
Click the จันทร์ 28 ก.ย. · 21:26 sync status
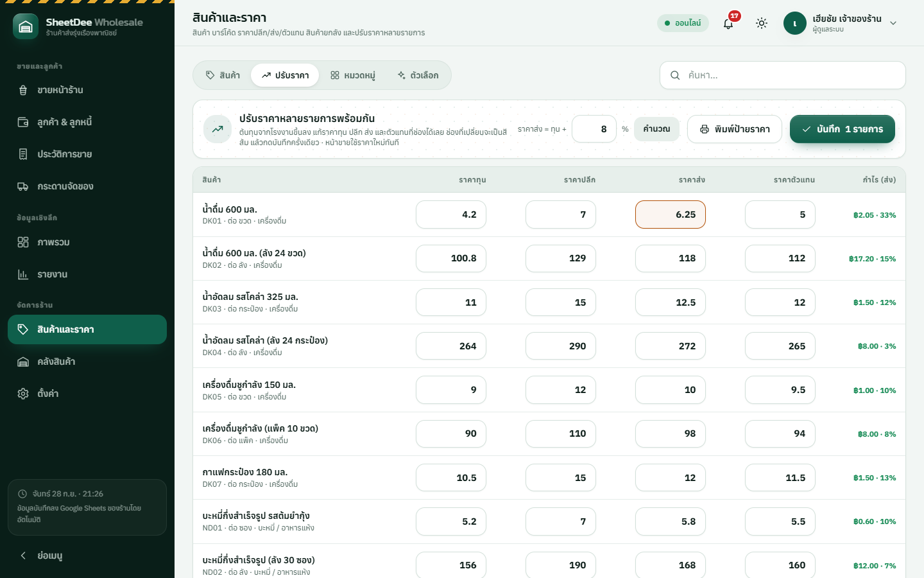tap(68, 494)
